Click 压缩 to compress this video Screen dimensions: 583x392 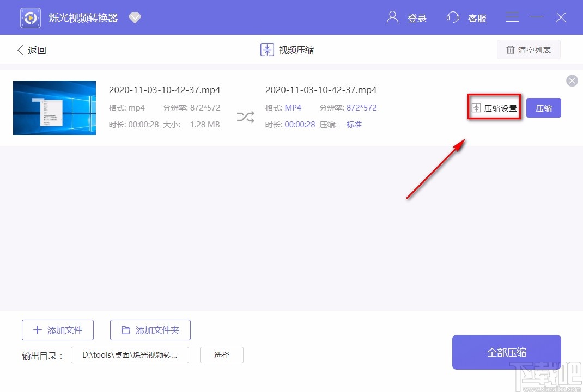tap(543, 107)
